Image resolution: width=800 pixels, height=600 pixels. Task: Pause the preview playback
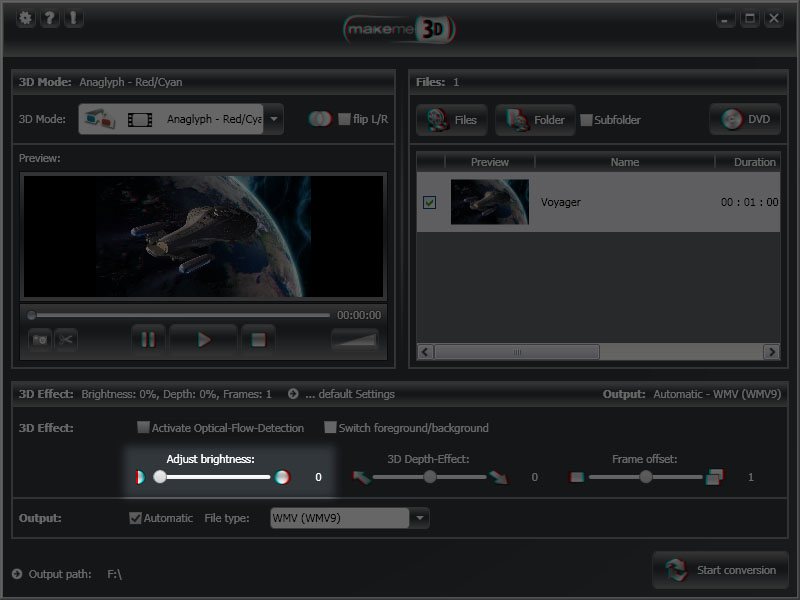148,340
